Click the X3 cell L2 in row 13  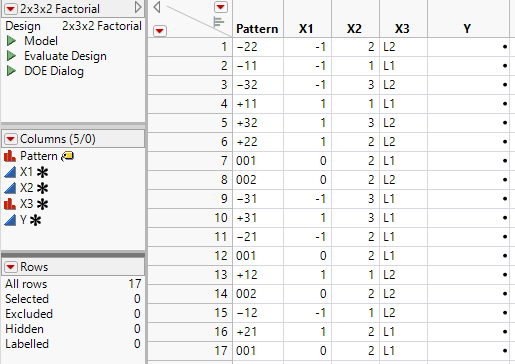point(404,275)
